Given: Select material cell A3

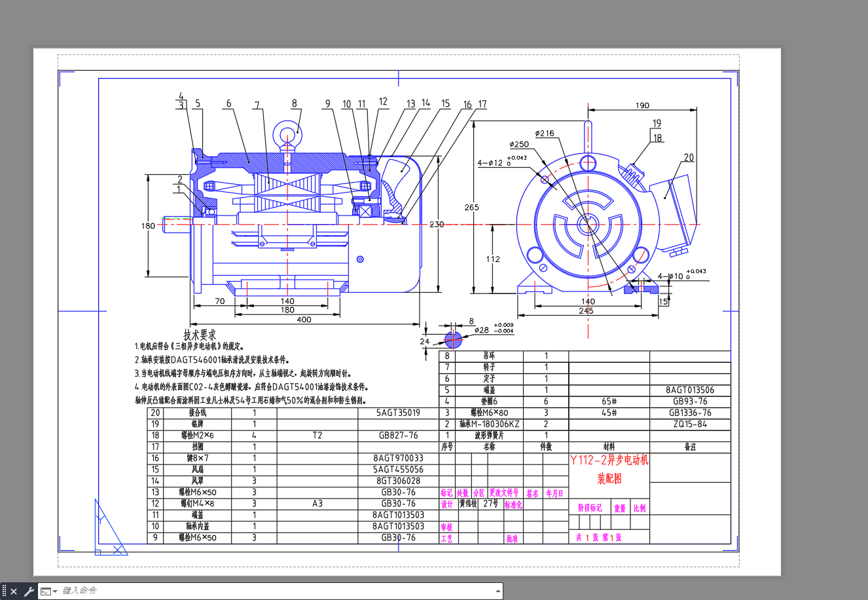Looking at the screenshot, I should coord(317,504).
